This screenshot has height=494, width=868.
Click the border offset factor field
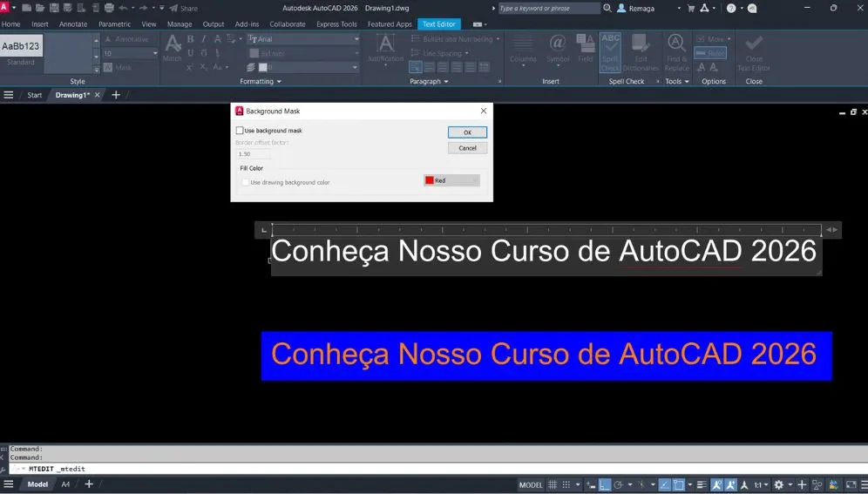click(x=253, y=154)
